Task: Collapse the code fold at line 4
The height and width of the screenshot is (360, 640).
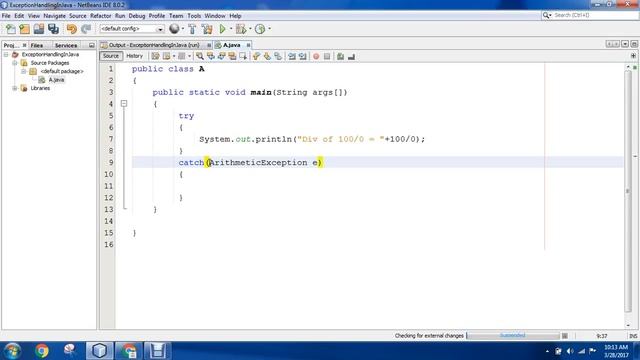Action: click(124, 104)
